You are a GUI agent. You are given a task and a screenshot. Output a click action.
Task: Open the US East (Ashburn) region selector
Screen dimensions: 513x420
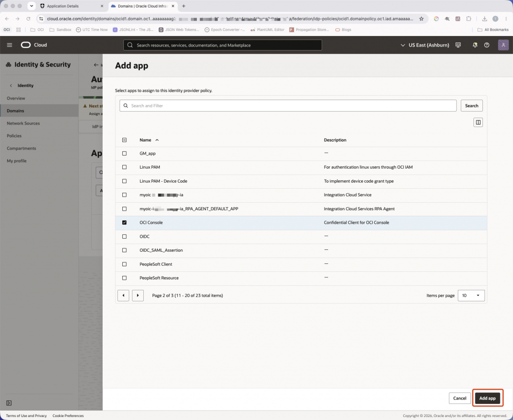click(x=425, y=45)
